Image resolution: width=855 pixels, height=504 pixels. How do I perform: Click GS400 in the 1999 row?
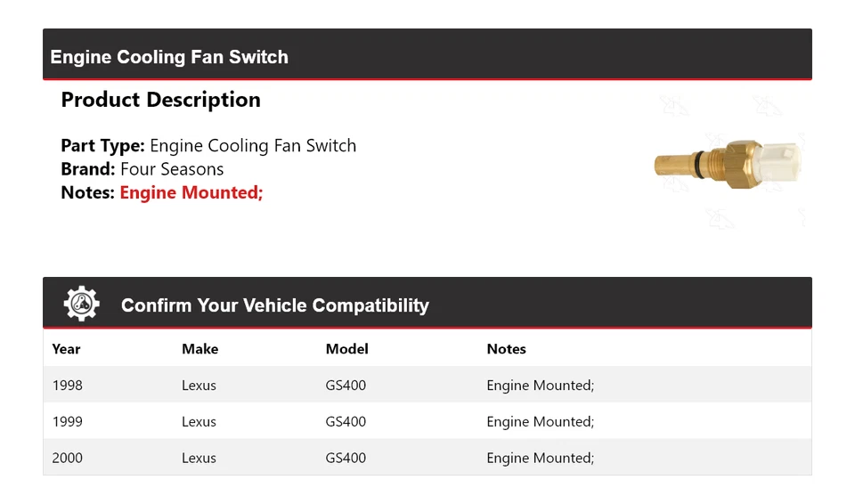(x=346, y=422)
